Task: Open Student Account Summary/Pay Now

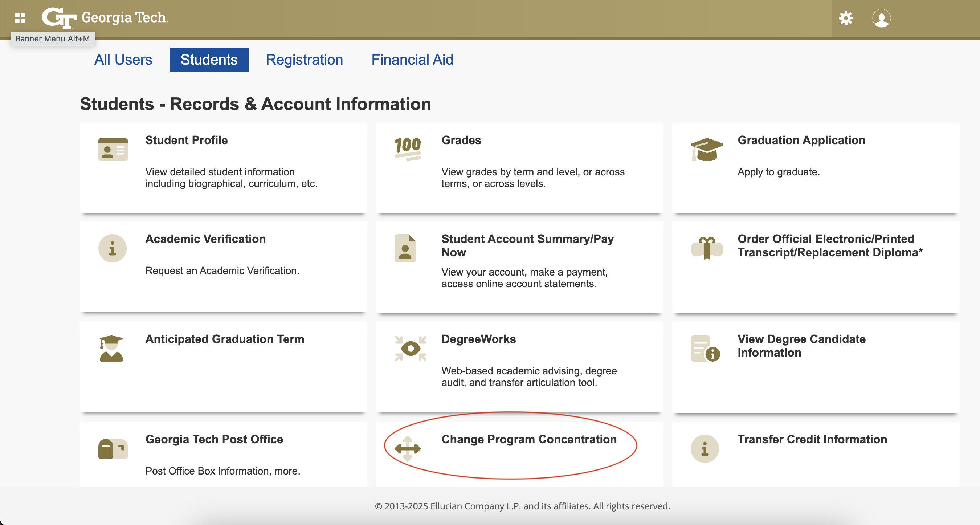Action: click(527, 245)
